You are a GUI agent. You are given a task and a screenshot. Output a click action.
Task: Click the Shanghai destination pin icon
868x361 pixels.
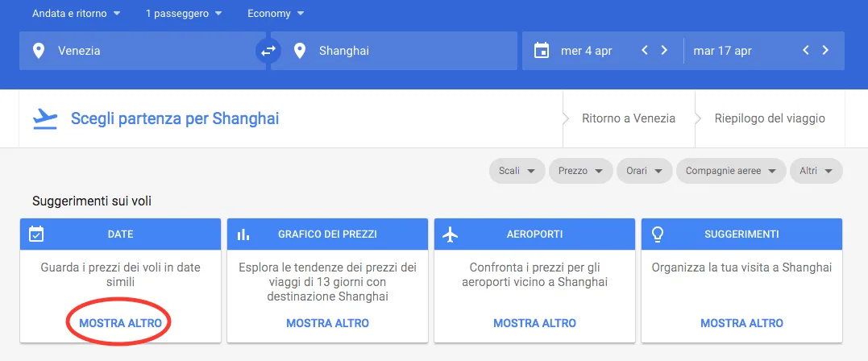click(x=300, y=51)
